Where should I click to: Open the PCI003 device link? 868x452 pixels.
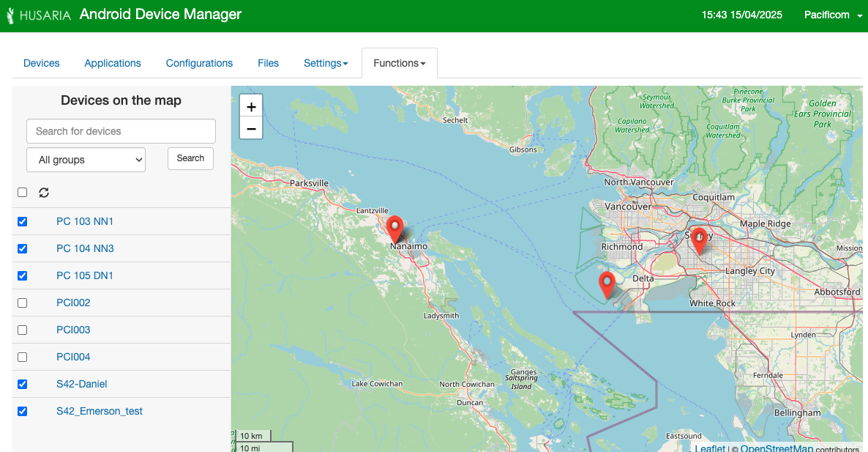point(73,330)
